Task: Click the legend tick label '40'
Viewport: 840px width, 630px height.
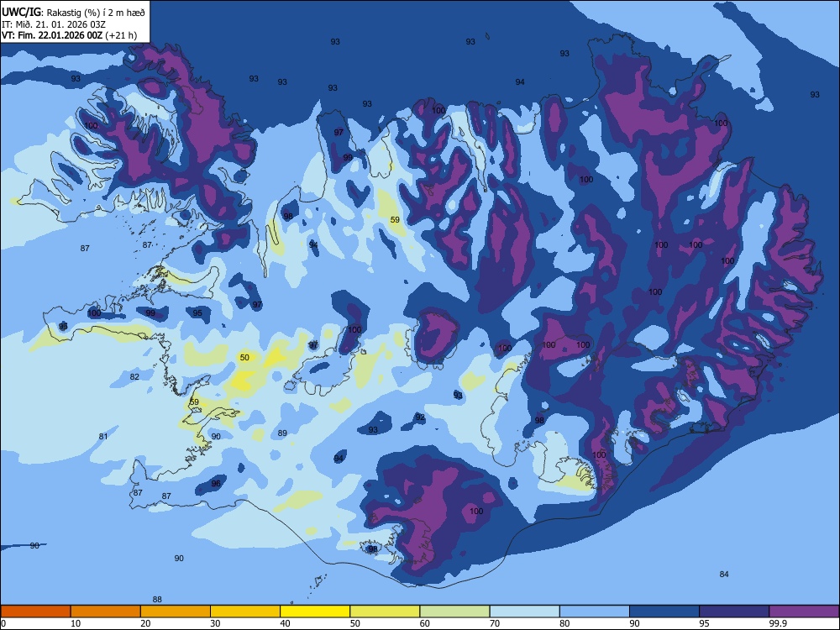Action: [x=285, y=623]
